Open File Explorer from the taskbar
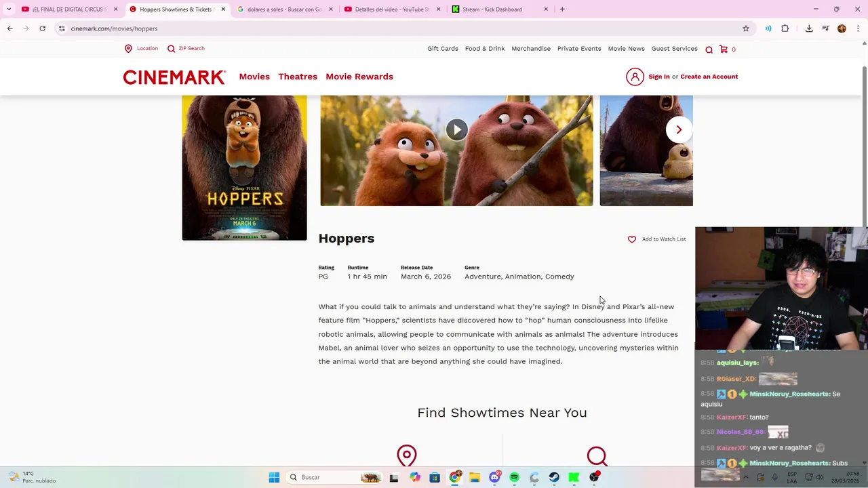 point(475,477)
